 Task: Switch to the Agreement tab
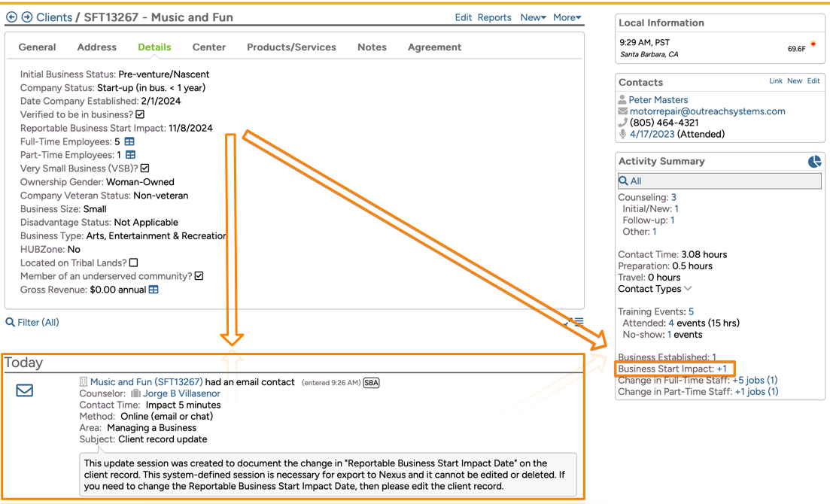pos(434,47)
